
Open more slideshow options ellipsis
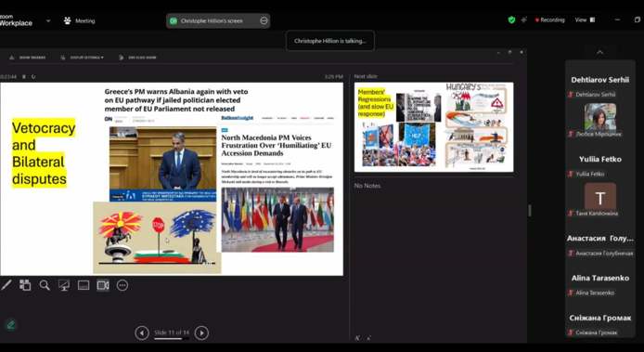click(122, 285)
